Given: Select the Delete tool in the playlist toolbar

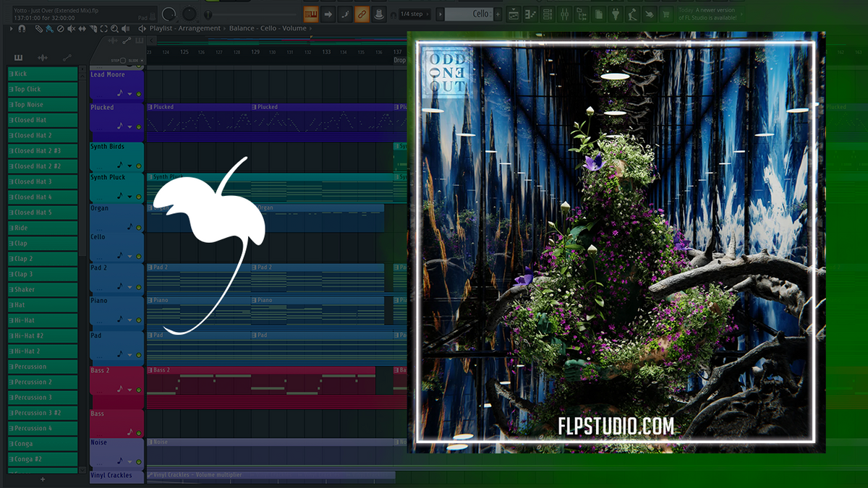Looking at the screenshot, I should (59, 29).
